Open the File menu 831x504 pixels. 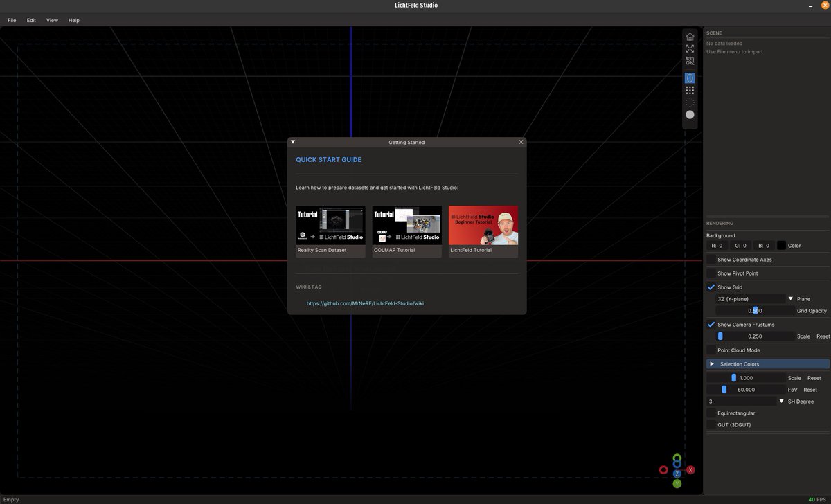[12, 21]
